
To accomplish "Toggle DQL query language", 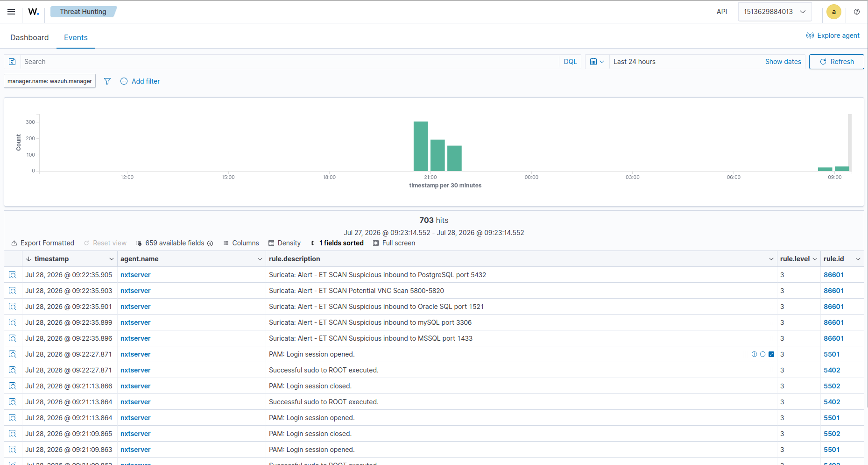I will (570, 62).
